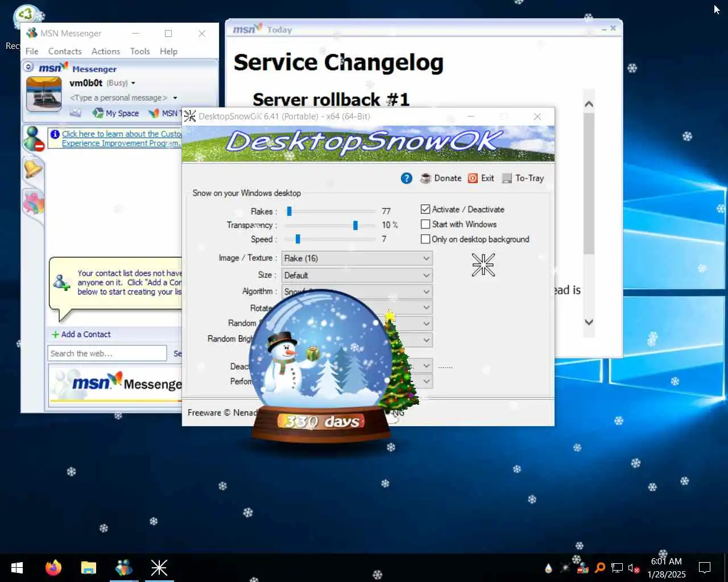Open the Help menu in MSN Messenger
The height and width of the screenshot is (582, 728).
click(x=168, y=51)
